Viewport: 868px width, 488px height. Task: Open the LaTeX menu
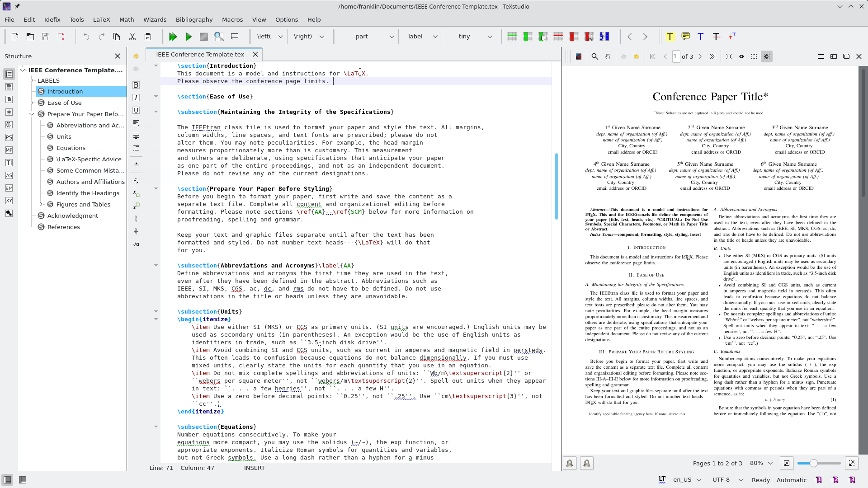[x=101, y=19]
